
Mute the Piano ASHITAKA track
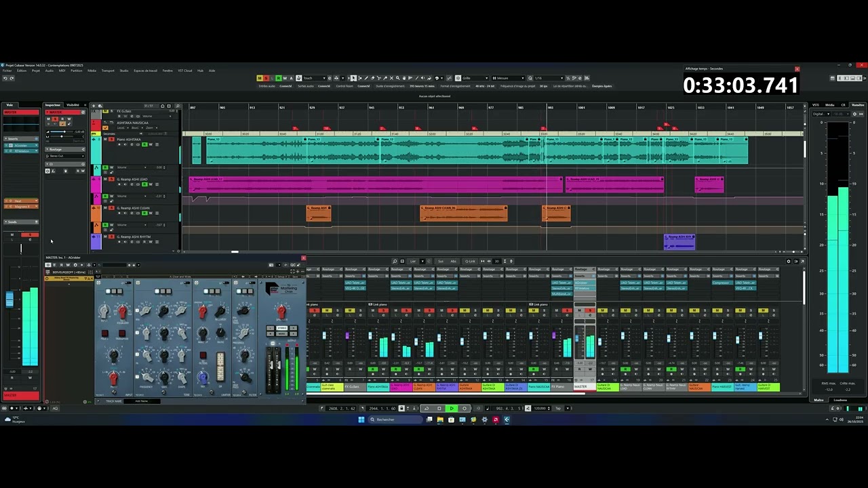pos(105,139)
